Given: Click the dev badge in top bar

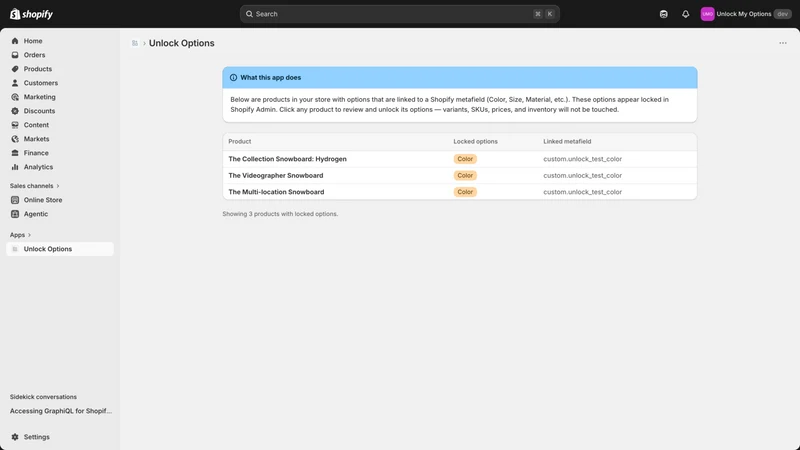Looking at the screenshot, I should [782, 14].
